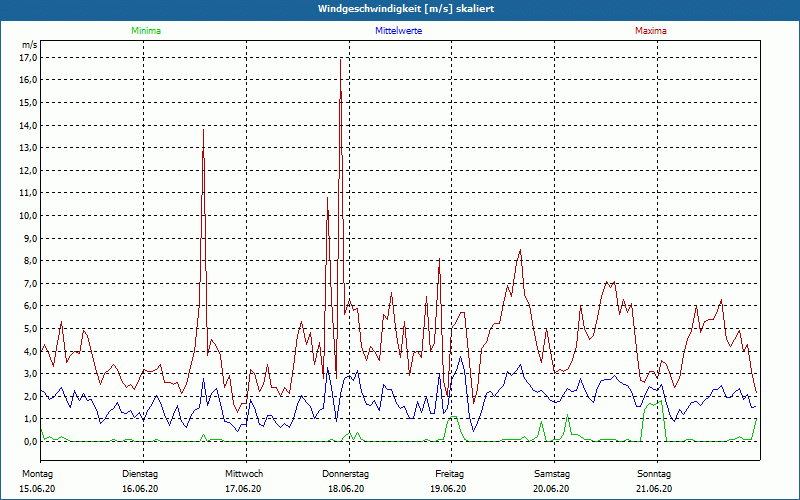Viewport: 800px width, 500px height.
Task: Click the date 17.06.20
Action: (243, 489)
